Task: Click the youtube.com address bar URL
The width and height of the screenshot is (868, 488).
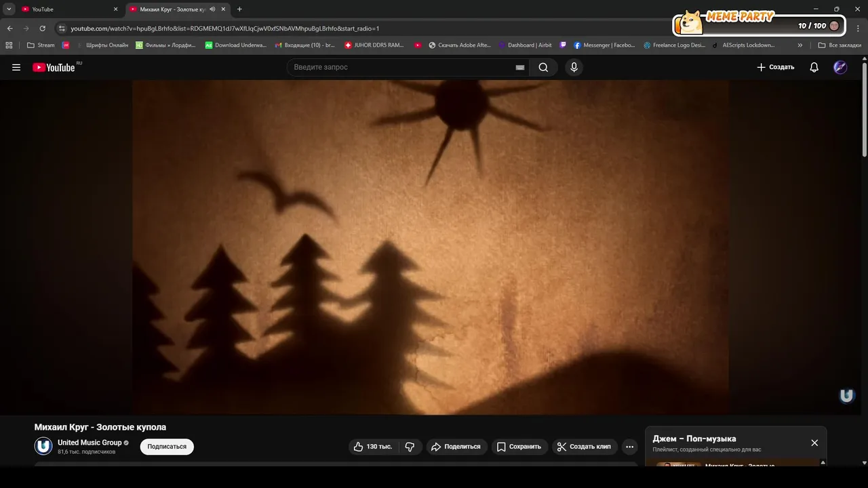Action: tap(224, 28)
